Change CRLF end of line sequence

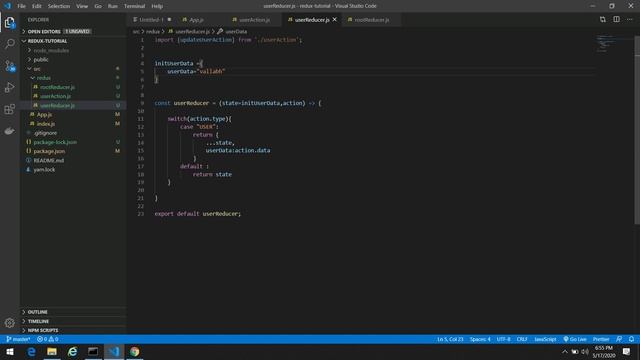[x=522, y=339]
